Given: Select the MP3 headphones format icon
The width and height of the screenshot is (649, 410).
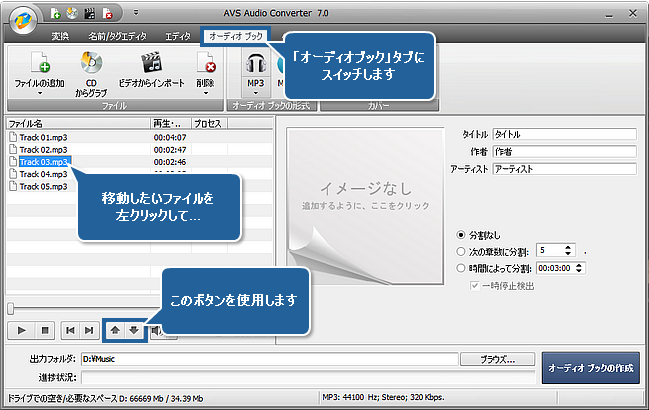Looking at the screenshot, I should tap(255, 65).
